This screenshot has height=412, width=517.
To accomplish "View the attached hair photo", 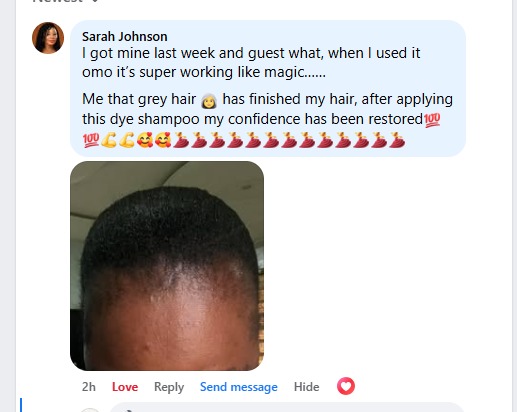I will [x=167, y=266].
